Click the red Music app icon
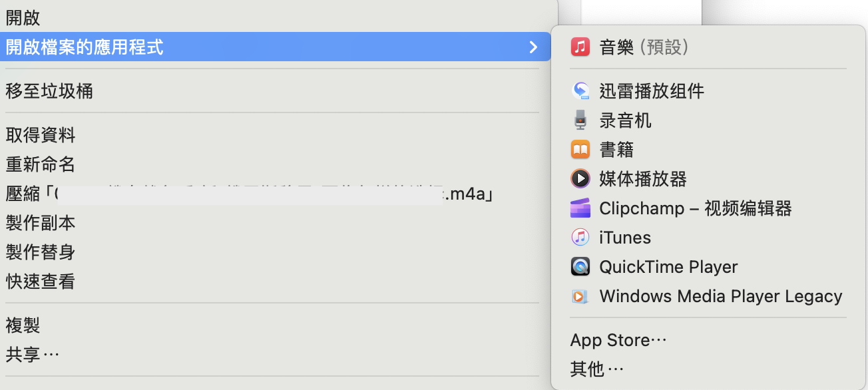 coord(580,47)
